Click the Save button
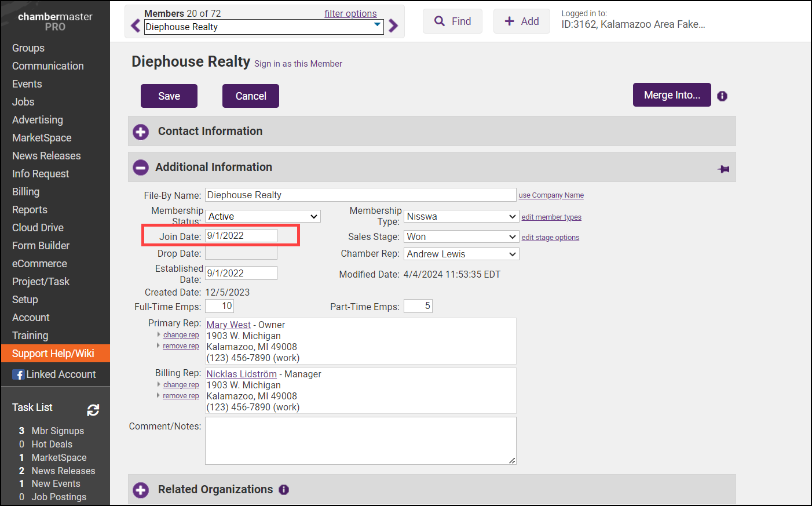Viewport: 812px width, 506px height. (x=169, y=96)
